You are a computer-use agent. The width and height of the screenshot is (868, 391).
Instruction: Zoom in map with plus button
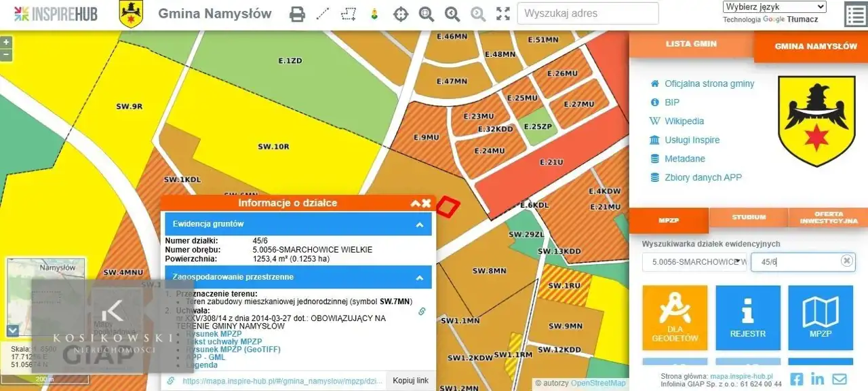(6, 42)
